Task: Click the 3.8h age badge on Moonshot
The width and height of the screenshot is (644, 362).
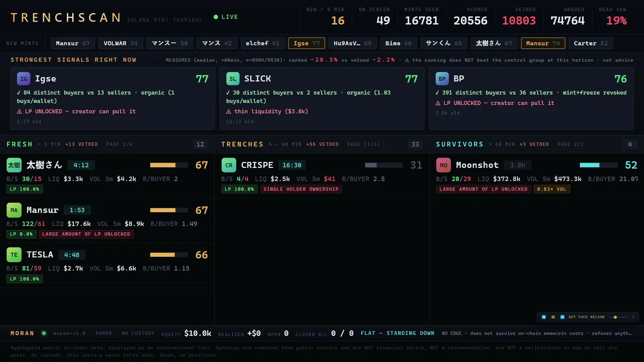Action: coord(517,165)
